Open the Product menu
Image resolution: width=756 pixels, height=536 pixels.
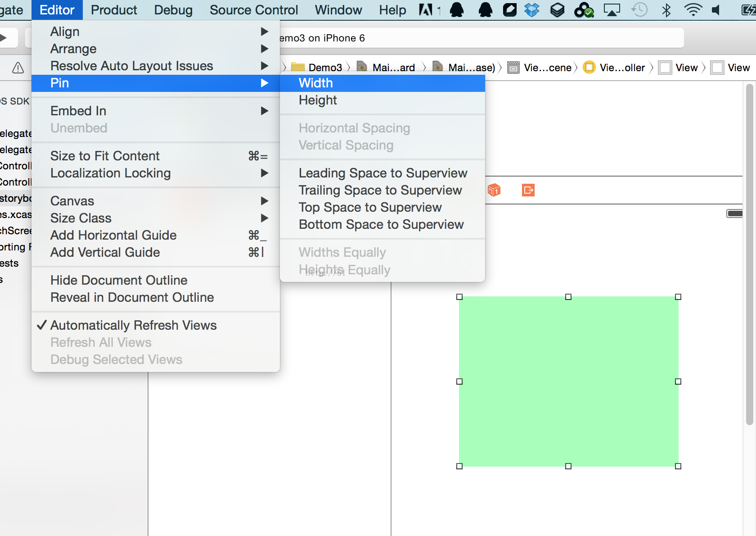point(114,10)
